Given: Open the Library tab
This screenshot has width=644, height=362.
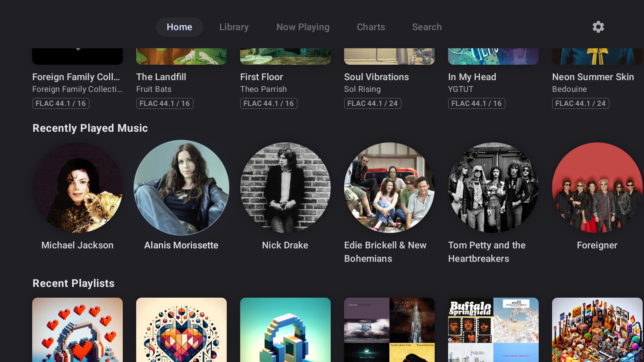Looking at the screenshot, I should (234, 27).
